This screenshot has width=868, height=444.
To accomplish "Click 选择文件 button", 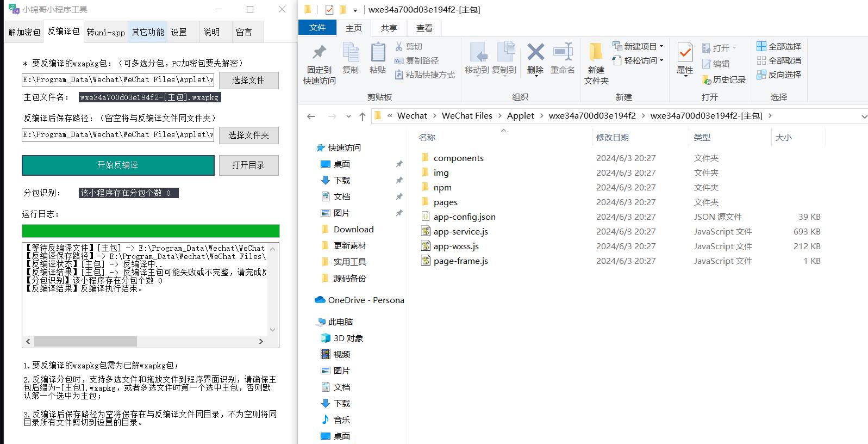I will [248, 81].
